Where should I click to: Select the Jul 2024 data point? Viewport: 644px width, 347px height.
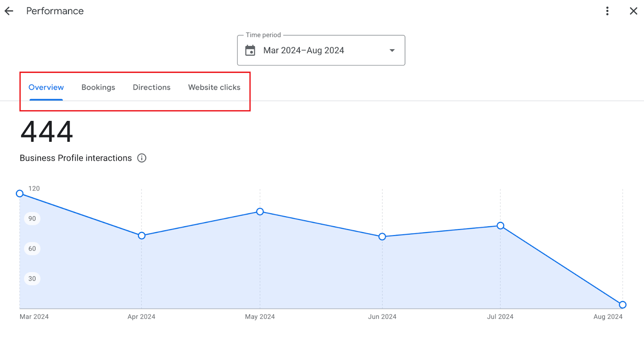(x=500, y=226)
